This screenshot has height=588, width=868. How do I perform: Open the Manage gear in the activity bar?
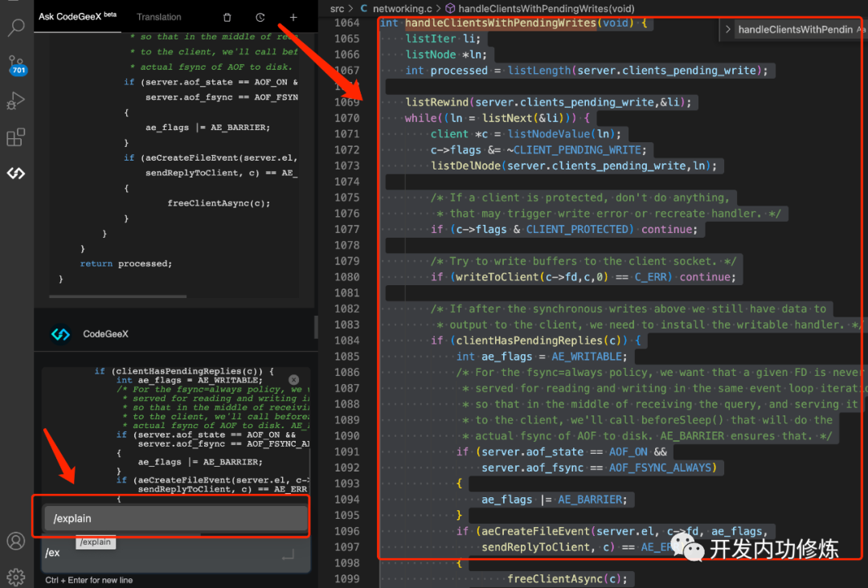click(x=15, y=577)
